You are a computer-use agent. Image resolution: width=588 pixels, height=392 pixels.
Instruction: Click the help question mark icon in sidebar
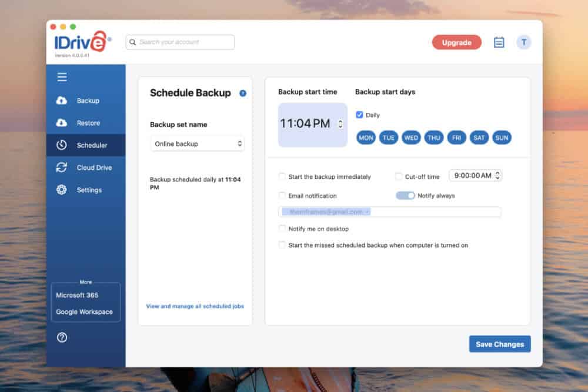coord(62,337)
